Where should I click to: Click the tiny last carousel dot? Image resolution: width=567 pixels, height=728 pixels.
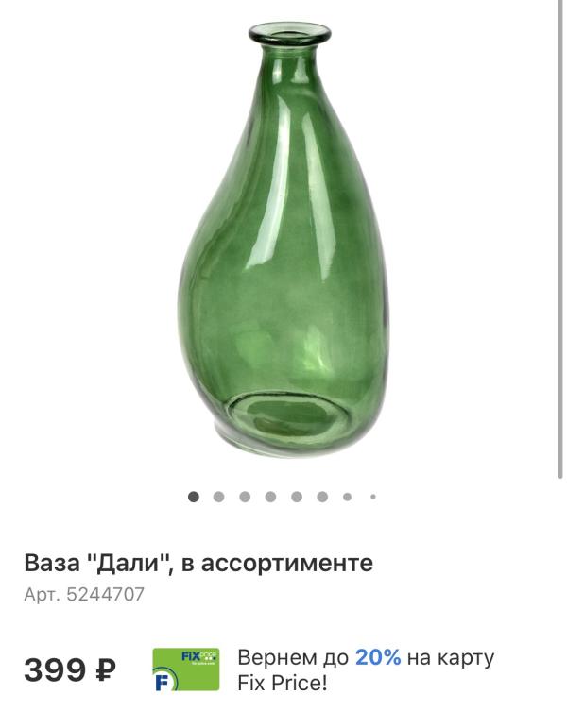click(x=372, y=497)
